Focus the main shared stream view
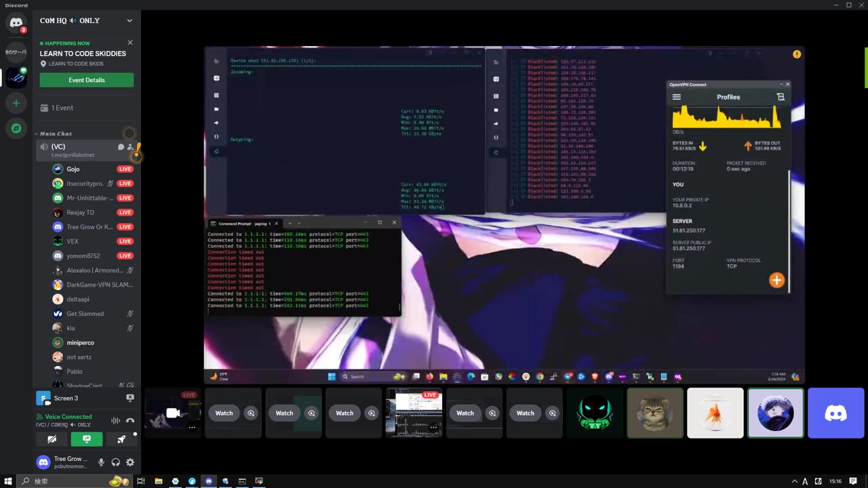Screen dimensions: 868x488 [505, 216]
